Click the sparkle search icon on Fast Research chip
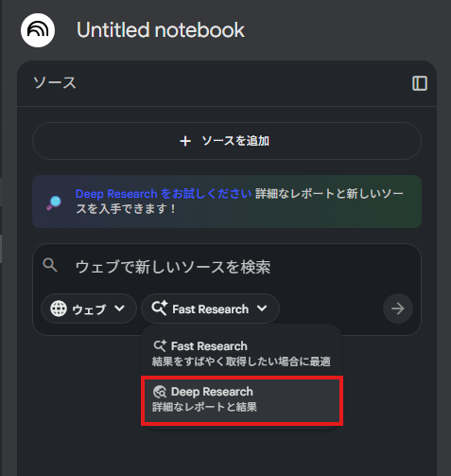 click(x=160, y=309)
